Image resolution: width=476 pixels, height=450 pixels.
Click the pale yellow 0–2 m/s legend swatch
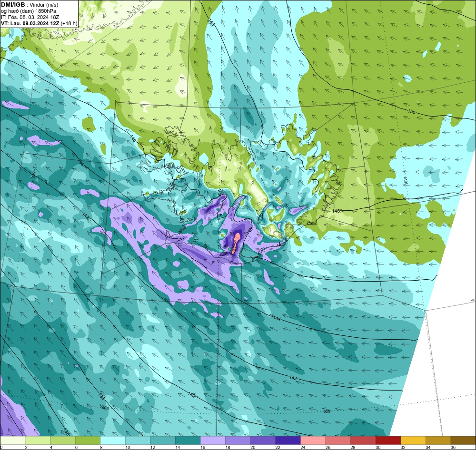(x=12, y=440)
